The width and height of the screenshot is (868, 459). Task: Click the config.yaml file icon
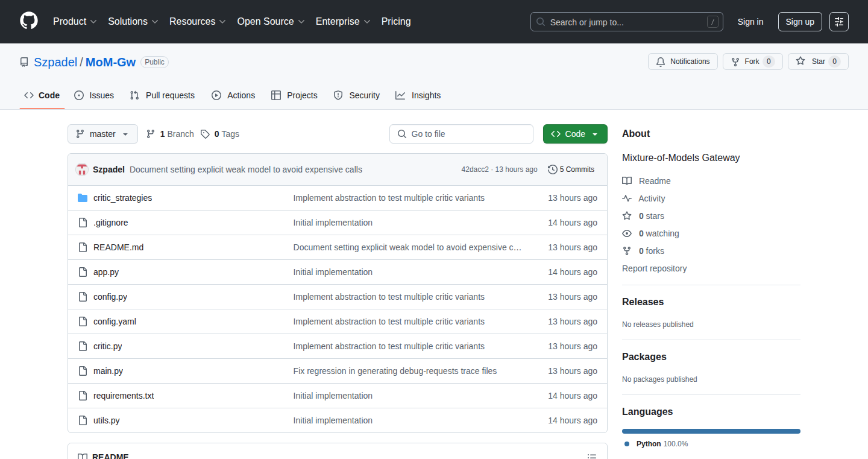point(83,321)
